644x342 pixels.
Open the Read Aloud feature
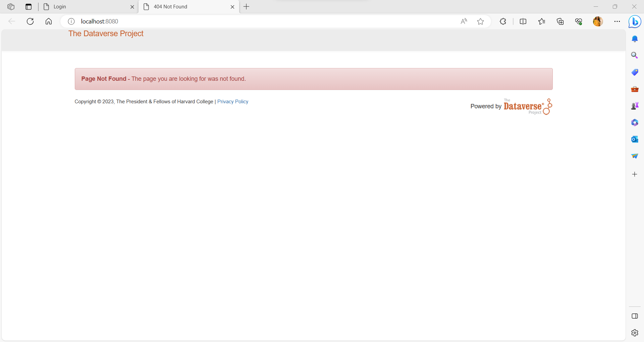[x=464, y=21]
